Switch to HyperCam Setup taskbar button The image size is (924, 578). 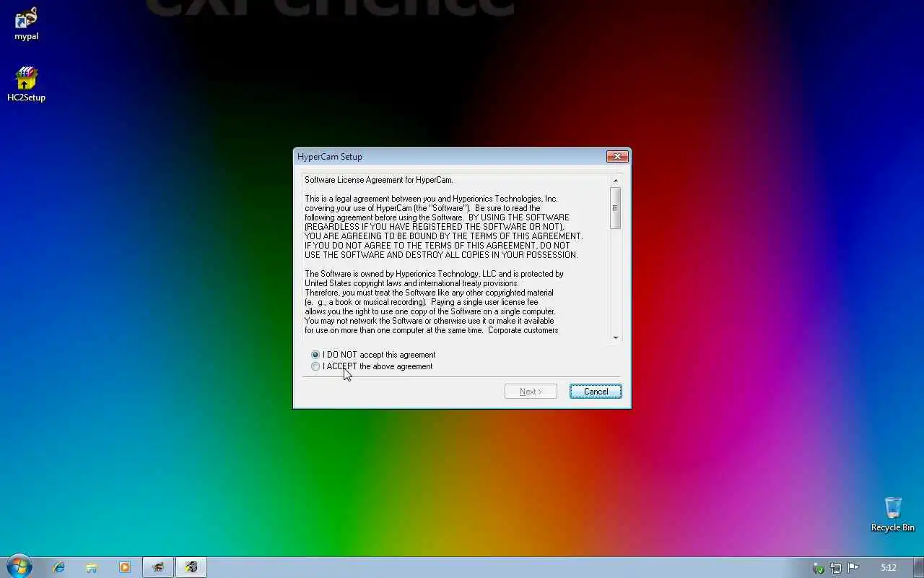191,568
